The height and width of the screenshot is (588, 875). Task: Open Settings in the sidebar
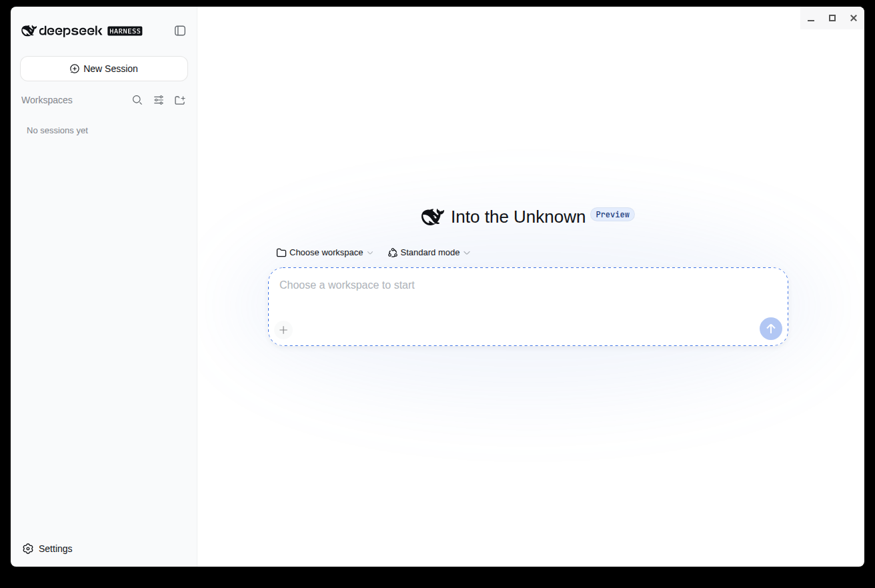(47, 549)
